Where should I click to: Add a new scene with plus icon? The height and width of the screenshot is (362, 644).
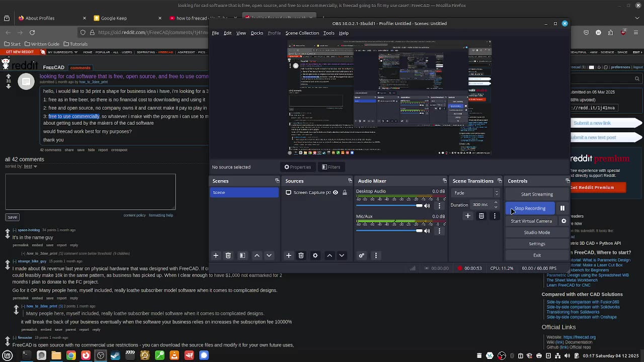tap(216, 255)
